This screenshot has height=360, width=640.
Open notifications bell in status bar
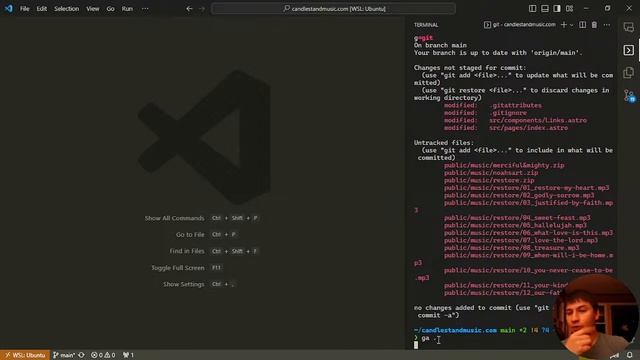[630, 355]
